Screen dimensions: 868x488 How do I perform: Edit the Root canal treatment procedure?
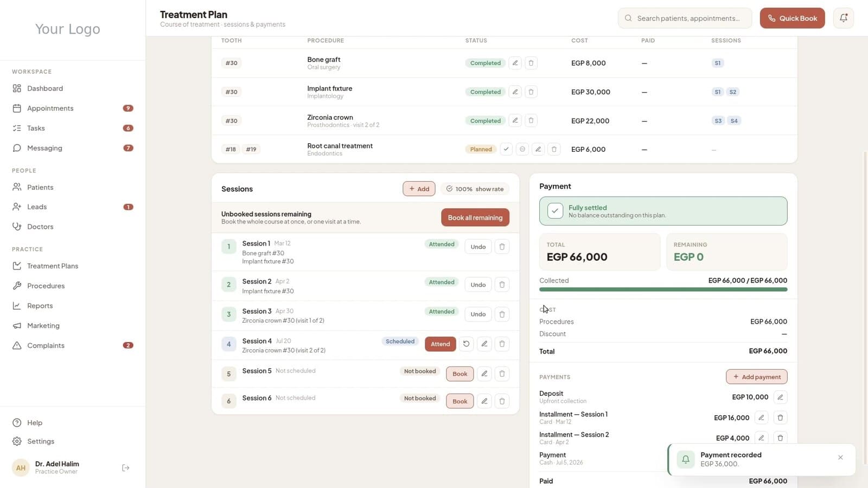click(538, 149)
